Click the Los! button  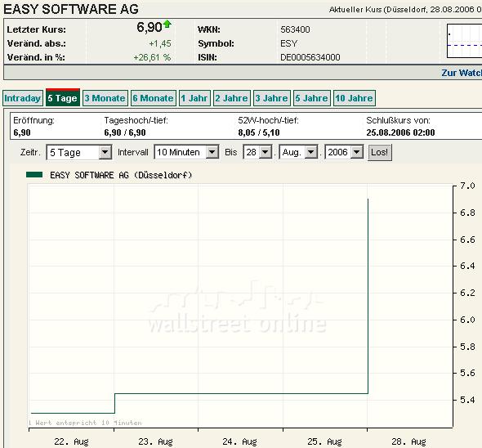point(380,152)
